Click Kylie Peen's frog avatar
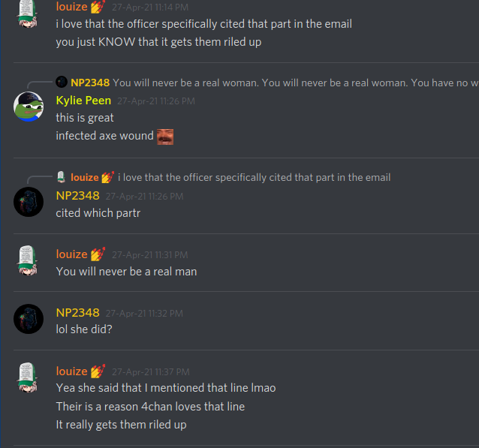Viewport: 479px width, 448px height. [x=29, y=107]
